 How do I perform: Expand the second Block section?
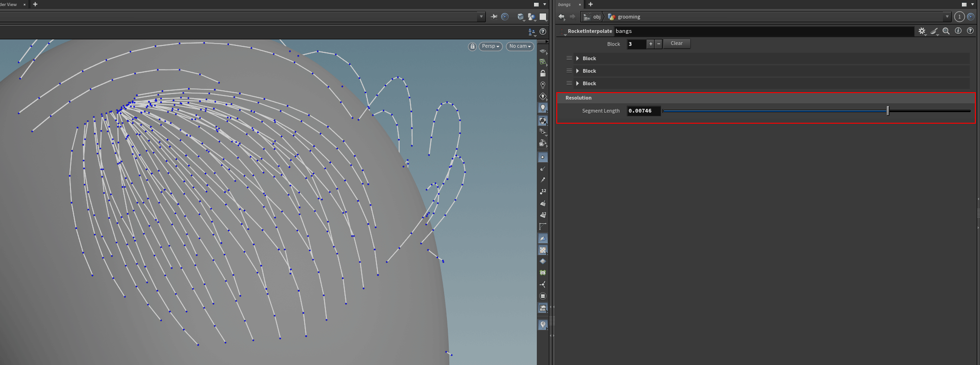(x=577, y=71)
